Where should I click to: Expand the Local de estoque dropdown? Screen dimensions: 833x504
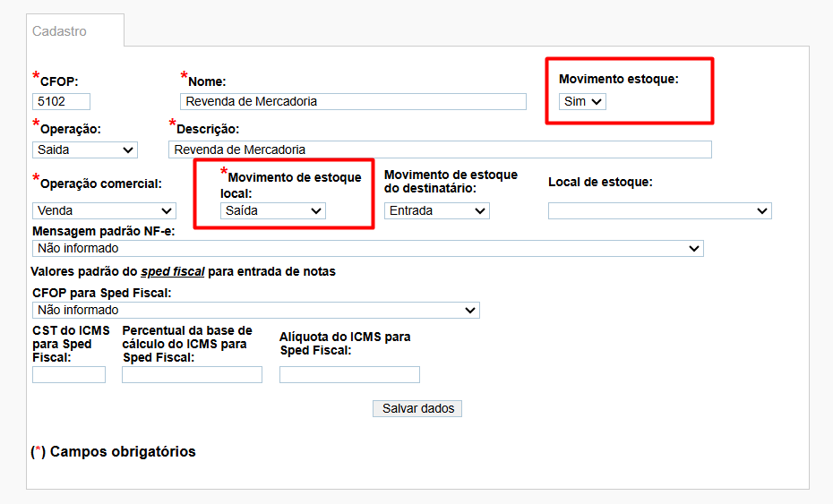(x=660, y=211)
